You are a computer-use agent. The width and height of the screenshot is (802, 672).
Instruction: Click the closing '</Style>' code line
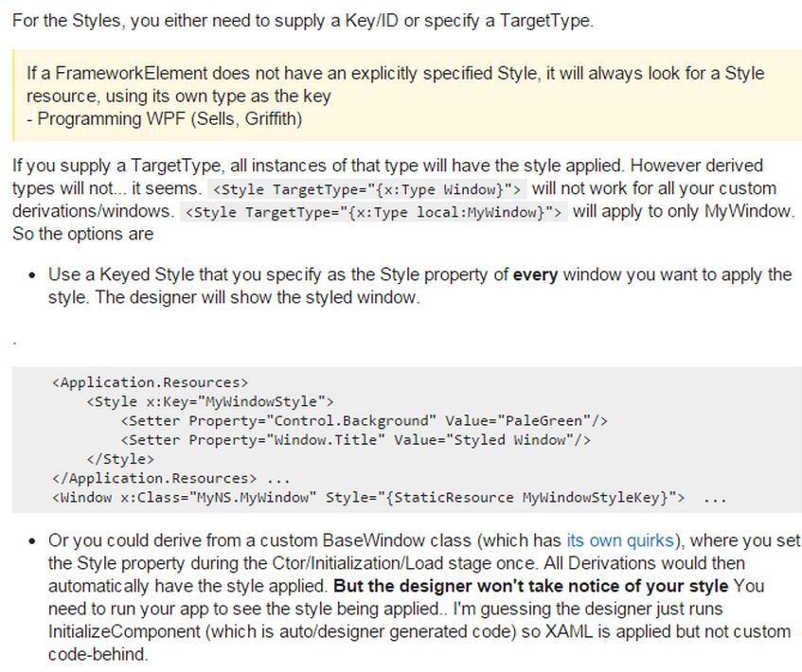[120, 459]
